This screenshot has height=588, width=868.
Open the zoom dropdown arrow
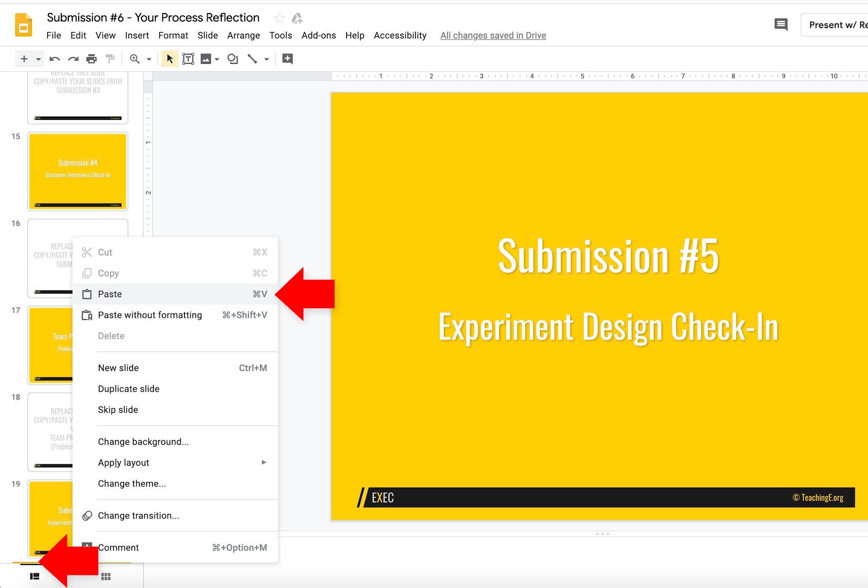click(x=149, y=59)
